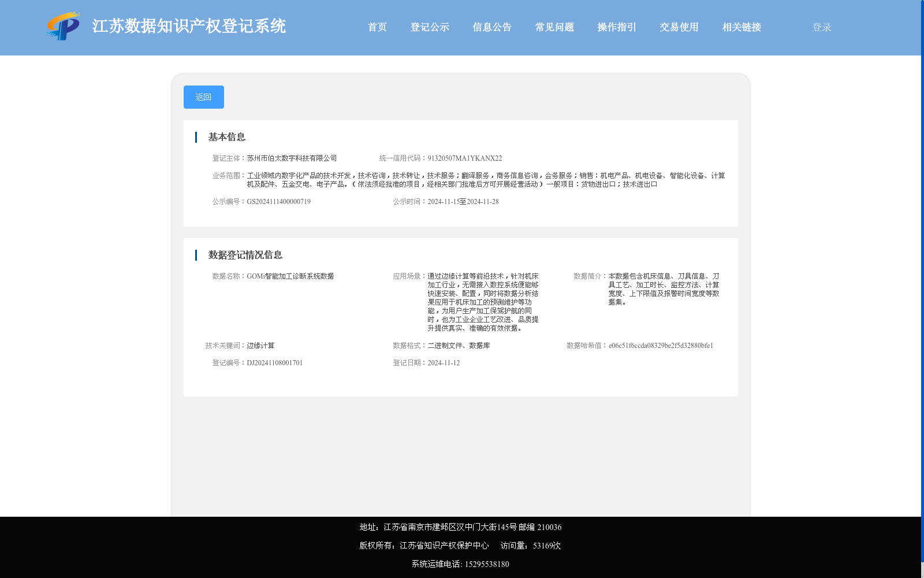Click the 应用场景 description paragraph

coord(483,302)
